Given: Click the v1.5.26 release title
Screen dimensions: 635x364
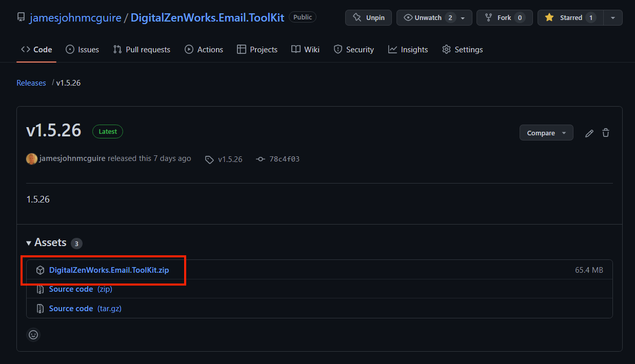Looking at the screenshot, I should 54,130.
